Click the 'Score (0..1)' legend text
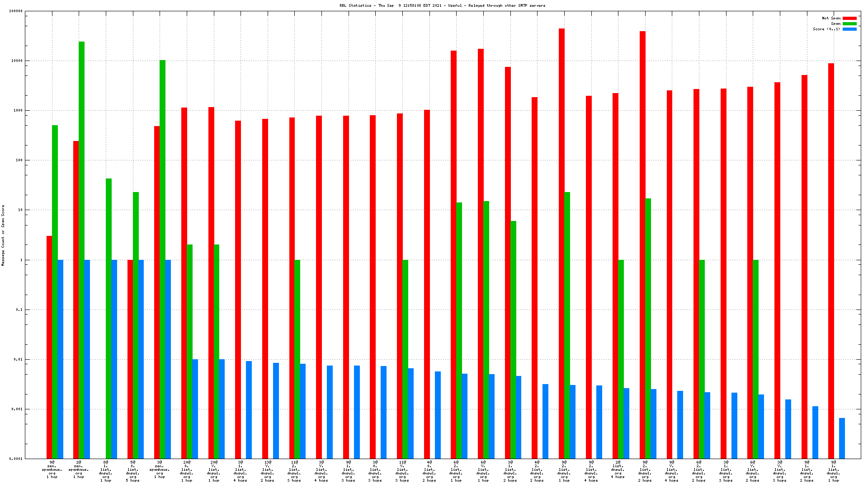Viewport: 868px width, 488px height. point(826,29)
